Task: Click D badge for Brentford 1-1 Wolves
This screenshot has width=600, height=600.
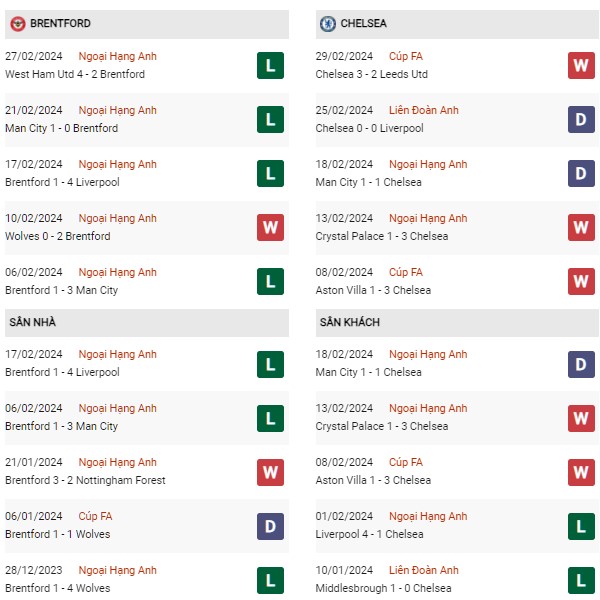Action: click(270, 526)
